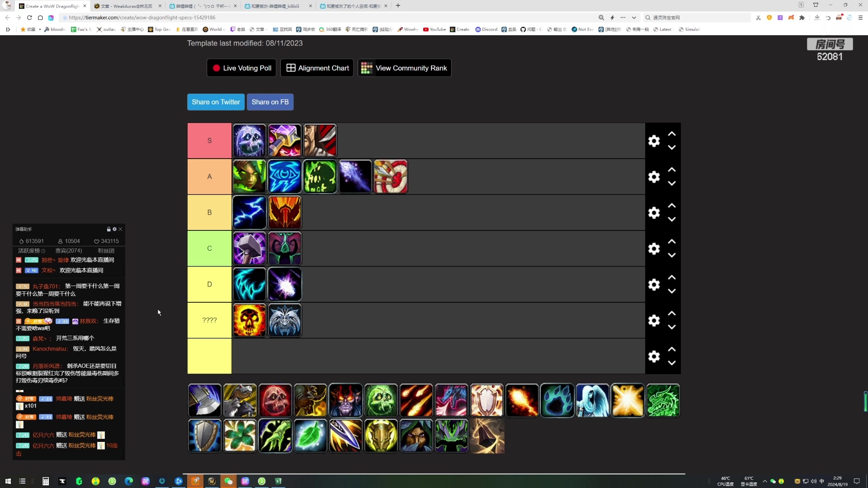Viewport: 868px width, 488px height.
Task: Open settings gear for the empty bottom row
Action: pyautogui.click(x=654, y=357)
